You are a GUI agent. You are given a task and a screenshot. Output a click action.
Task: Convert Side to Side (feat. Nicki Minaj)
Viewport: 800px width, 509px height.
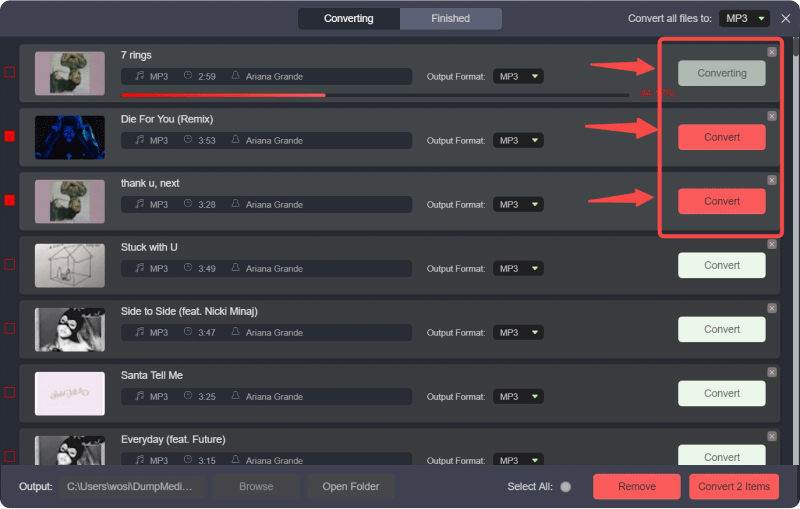tap(721, 329)
